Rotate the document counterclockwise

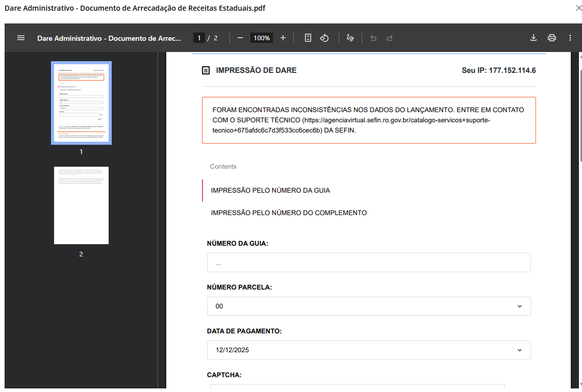[x=324, y=38]
